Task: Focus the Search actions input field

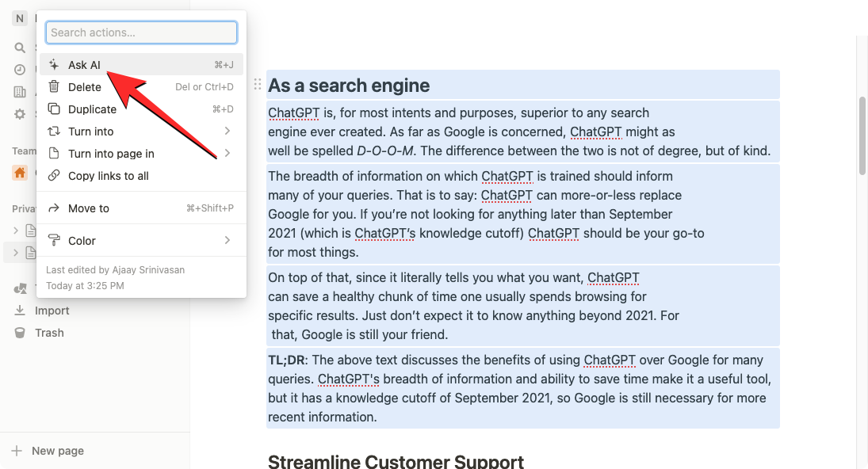Action: pos(141,32)
